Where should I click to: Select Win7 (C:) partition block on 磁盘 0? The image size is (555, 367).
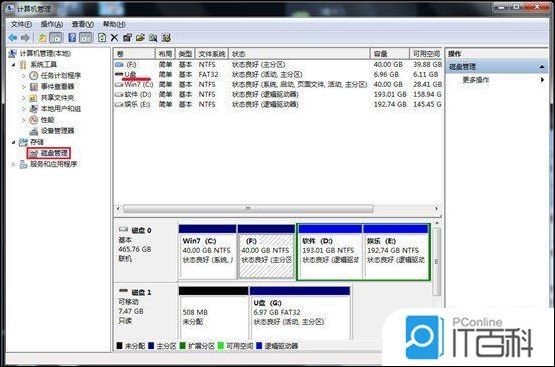[207, 252]
